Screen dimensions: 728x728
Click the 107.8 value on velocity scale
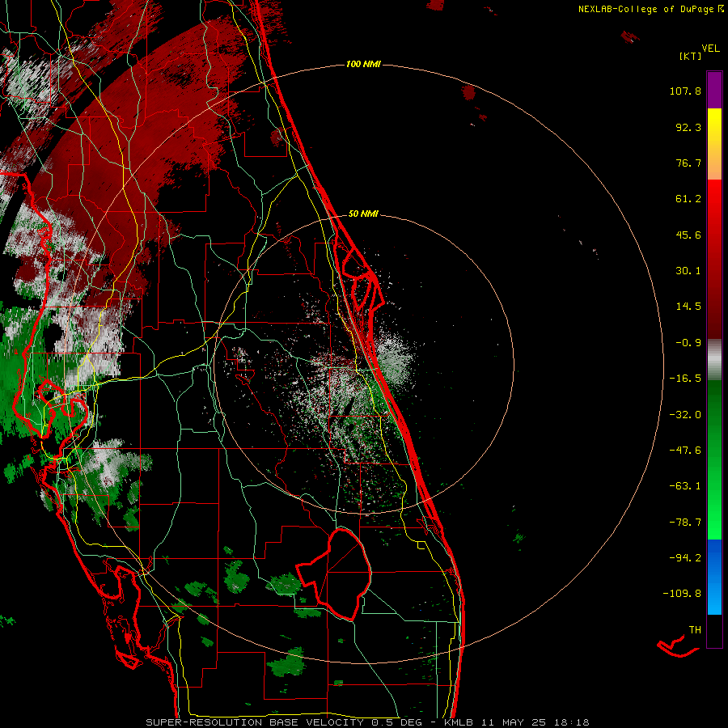(685, 91)
